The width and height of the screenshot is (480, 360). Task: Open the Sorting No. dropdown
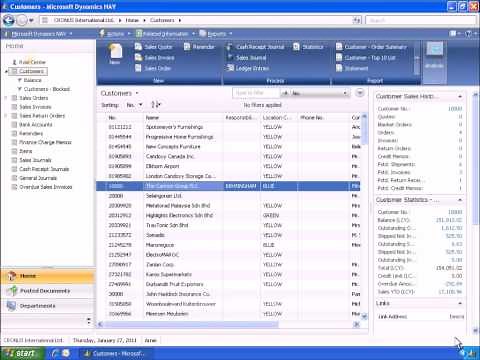[134, 105]
